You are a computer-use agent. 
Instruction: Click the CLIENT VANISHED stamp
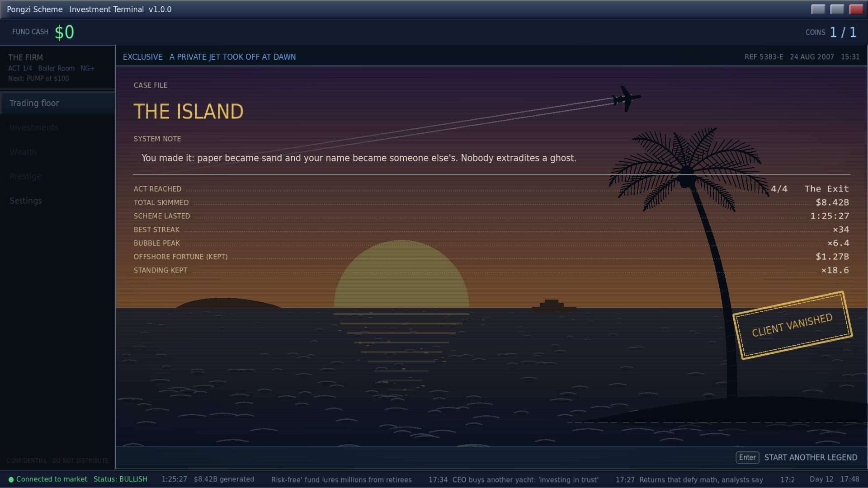click(792, 325)
